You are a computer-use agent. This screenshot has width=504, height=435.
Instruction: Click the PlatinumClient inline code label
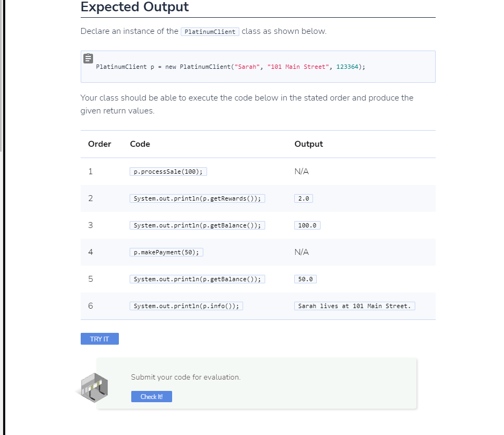(210, 32)
